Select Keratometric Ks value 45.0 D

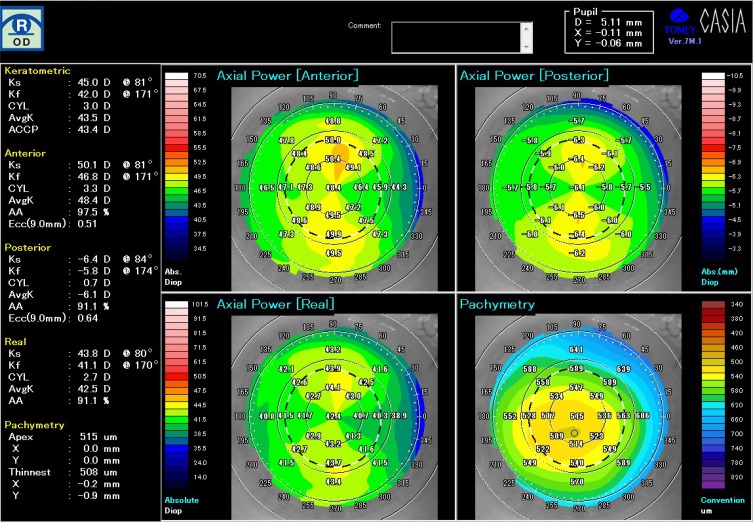point(94,82)
